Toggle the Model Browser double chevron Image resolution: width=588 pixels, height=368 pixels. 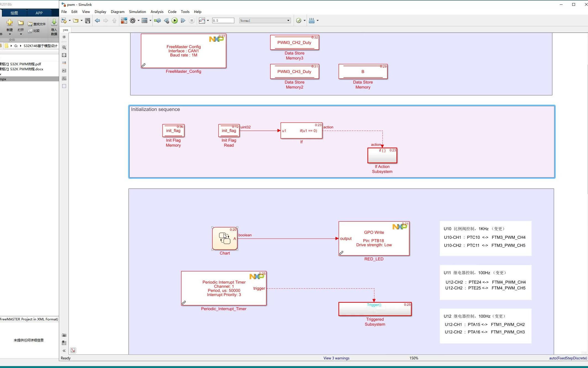pyautogui.click(x=64, y=351)
